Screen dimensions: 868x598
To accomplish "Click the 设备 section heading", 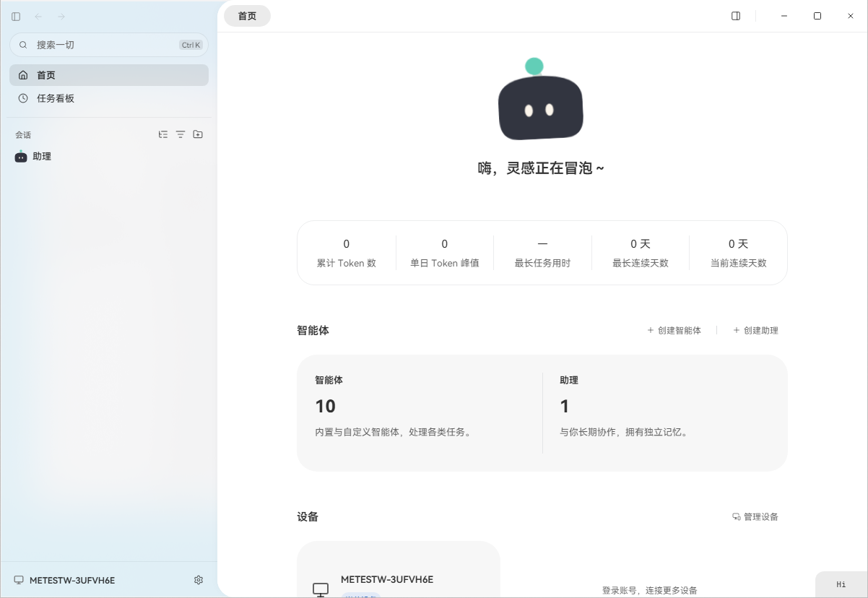I will pyautogui.click(x=308, y=516).
